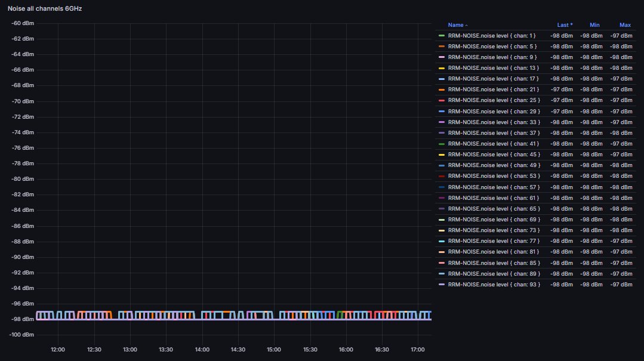
Task: Click the 14:30 time axis label
Action: 238,350
